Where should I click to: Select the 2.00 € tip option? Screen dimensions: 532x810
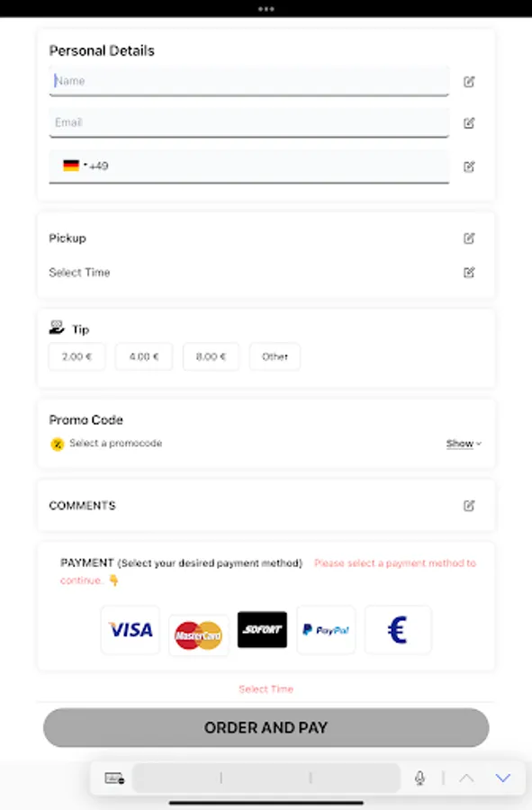[x=76, y=356]
